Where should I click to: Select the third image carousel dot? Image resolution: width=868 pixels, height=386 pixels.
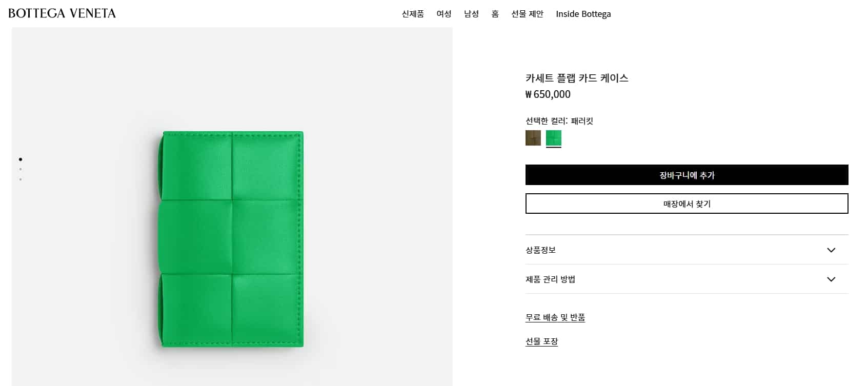pyautogui.click(x=21, y=179)
